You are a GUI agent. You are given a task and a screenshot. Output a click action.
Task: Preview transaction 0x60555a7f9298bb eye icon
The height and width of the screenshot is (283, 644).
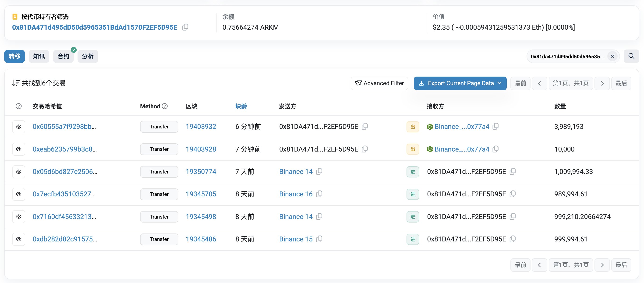pos(19,127)
